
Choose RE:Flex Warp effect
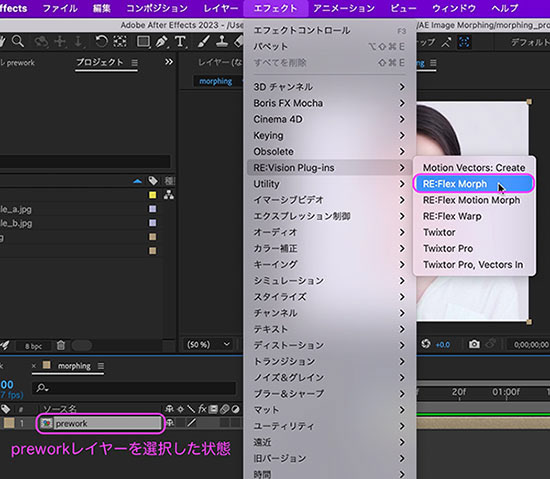click(474, 216)
